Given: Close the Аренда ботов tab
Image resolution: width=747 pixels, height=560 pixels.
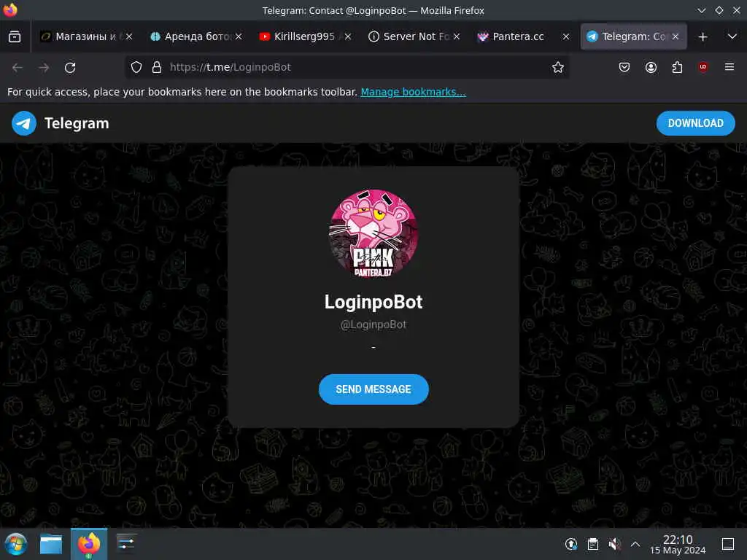Looking at the screenshot, I should pos(239,36).
